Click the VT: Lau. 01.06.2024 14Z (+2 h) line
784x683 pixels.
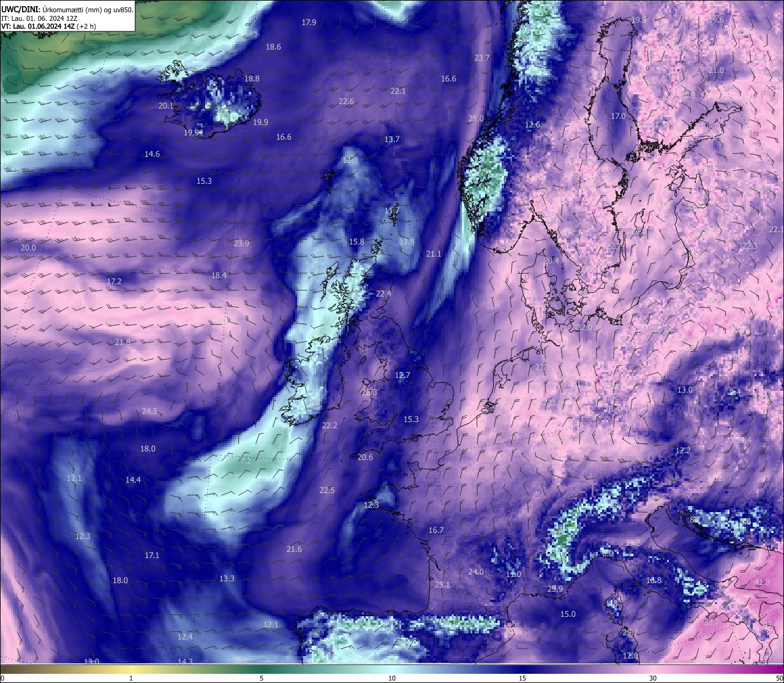(48, 26)
